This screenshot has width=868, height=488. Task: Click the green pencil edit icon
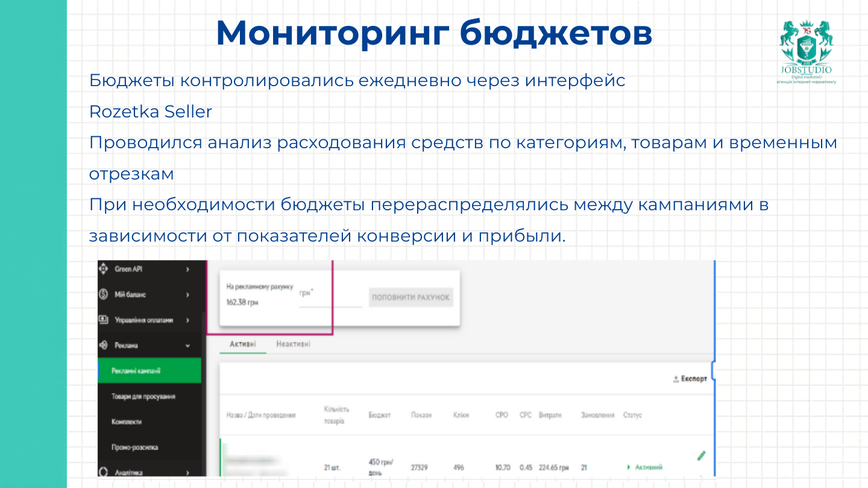(x=700, y=455)
